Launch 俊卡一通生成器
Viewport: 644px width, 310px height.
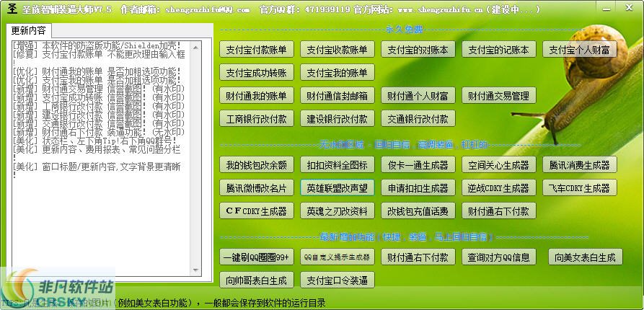[418, 164]
